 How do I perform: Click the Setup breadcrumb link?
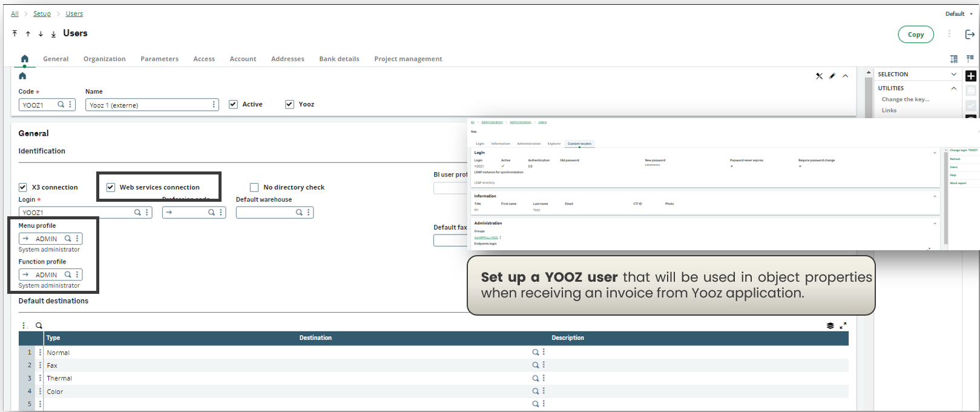[x=42, y=13]
